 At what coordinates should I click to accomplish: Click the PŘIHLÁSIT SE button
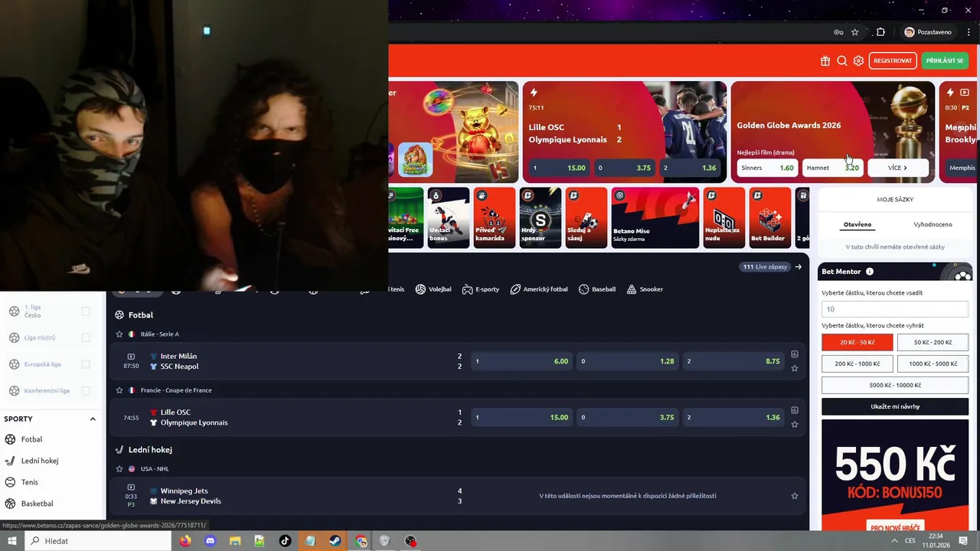tap(945, 60)
